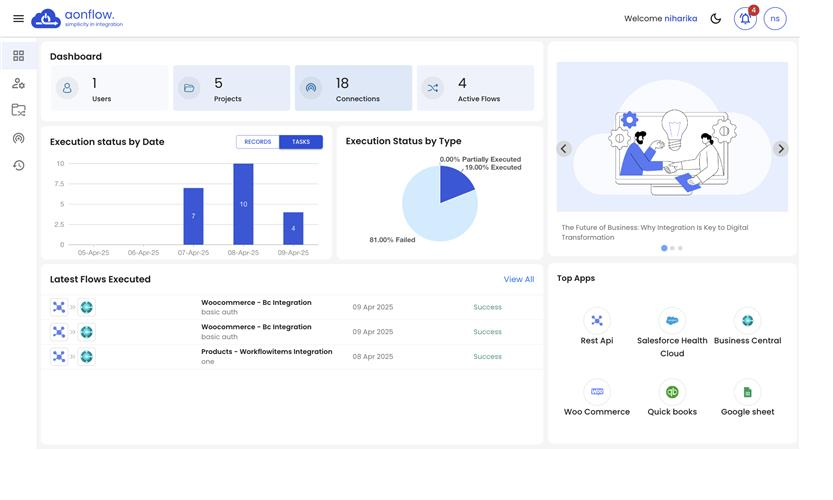Open user management icon in sidebar
The image size is (833, 500).
point(18,84)
